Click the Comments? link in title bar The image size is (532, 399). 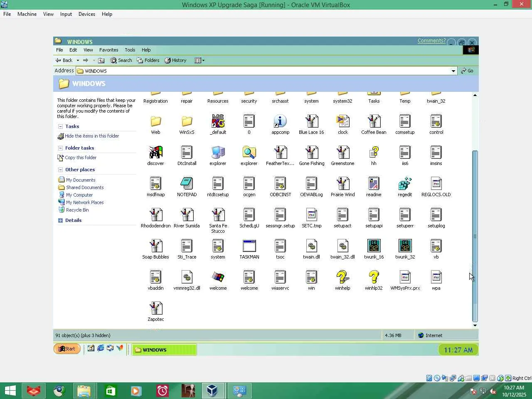click(431, 41)
